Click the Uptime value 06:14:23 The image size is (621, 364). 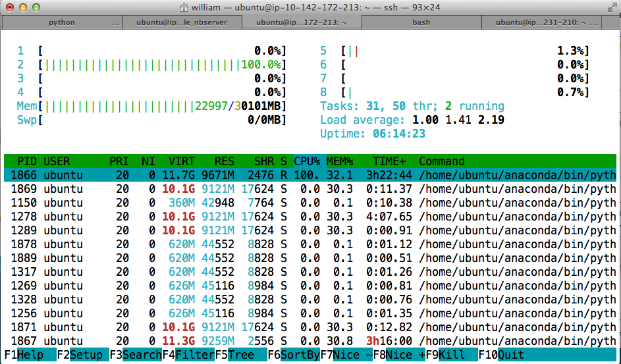coord(399,134)
